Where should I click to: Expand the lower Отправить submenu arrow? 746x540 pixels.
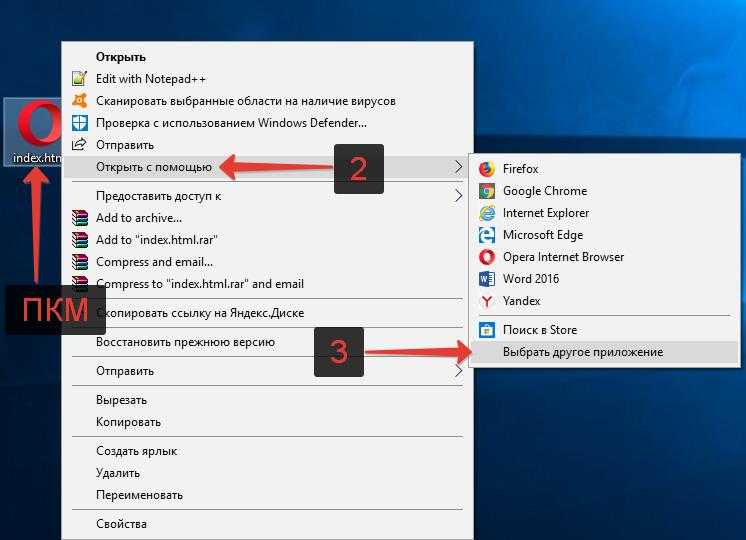click(458, 371)
